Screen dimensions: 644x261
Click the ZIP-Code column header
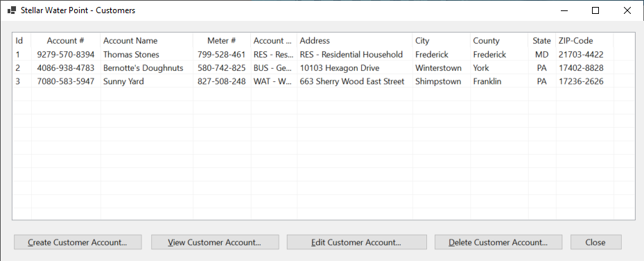585,41
